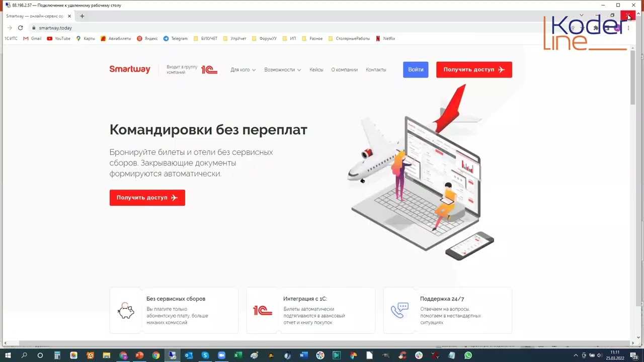Click the 1C icon in integration card
The image size is (644, 362).
(263, 311)
